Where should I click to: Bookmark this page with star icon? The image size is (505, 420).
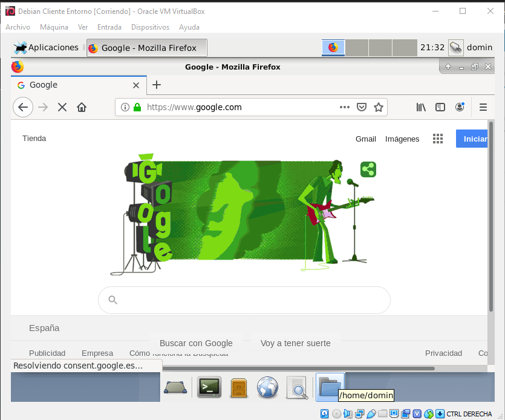(379, 107)
